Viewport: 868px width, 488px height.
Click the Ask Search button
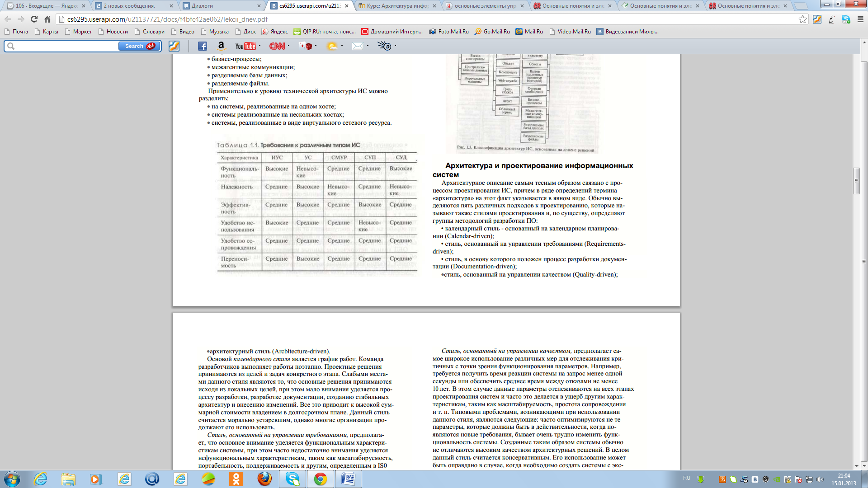[x=139, y=46]
